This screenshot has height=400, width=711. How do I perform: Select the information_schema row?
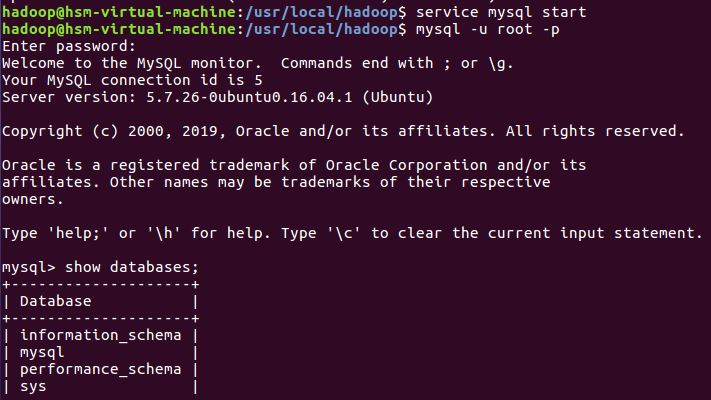(100, 336)
